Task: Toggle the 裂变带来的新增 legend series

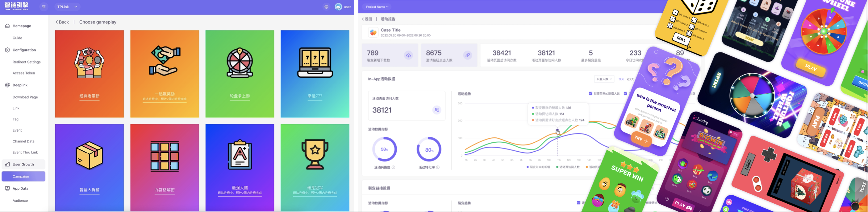Action: coord(538,167)
